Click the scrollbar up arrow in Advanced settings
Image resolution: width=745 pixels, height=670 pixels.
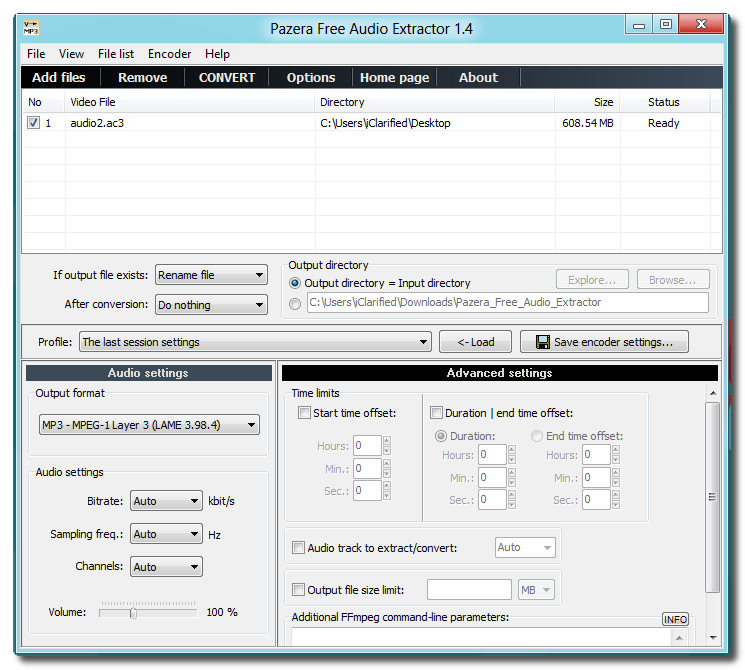713,393
